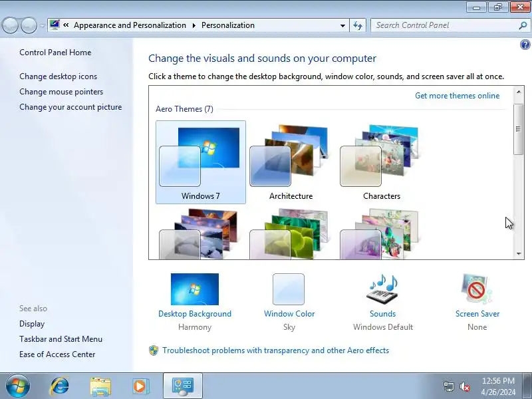The height and width of the screenshot is (399, 532).
Task: Open the Window Color swatch icon
Action: click(x=289, y=289)
